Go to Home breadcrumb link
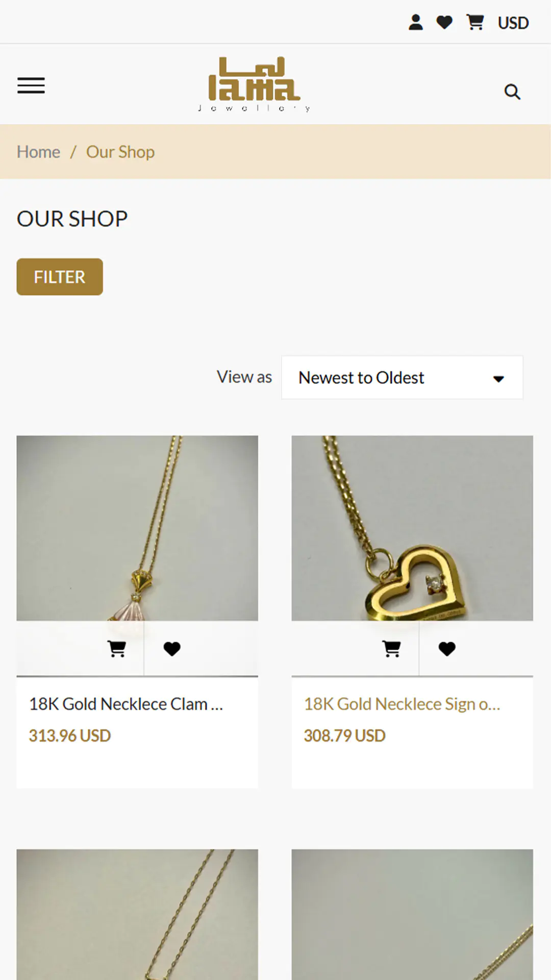The height and width of the screenshot is (980, 551). (39, 152)
